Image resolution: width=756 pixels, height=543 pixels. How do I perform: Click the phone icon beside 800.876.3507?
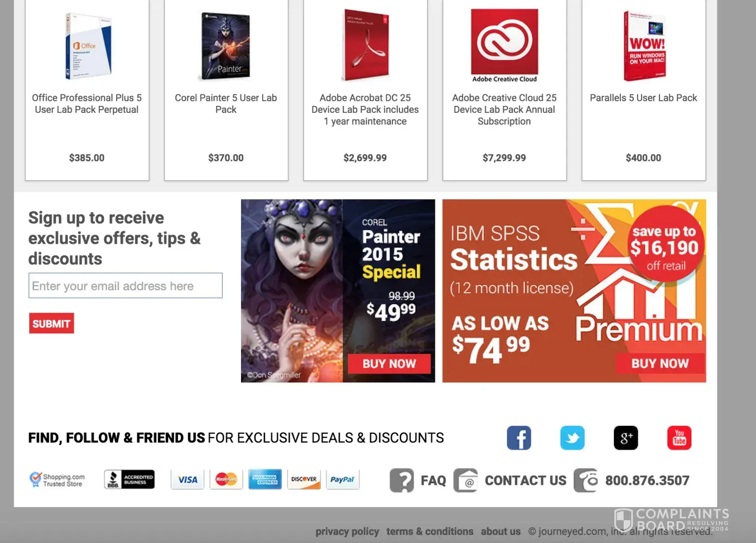click(586, 481)
